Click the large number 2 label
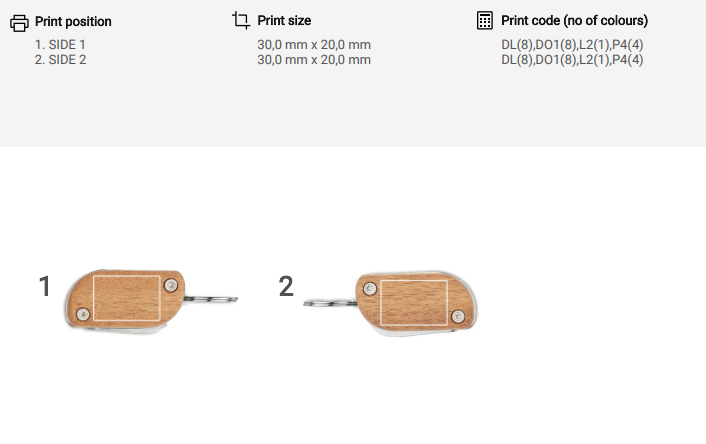Image resolution: width=706 pixels, height=444 pixels. (286, 287)
